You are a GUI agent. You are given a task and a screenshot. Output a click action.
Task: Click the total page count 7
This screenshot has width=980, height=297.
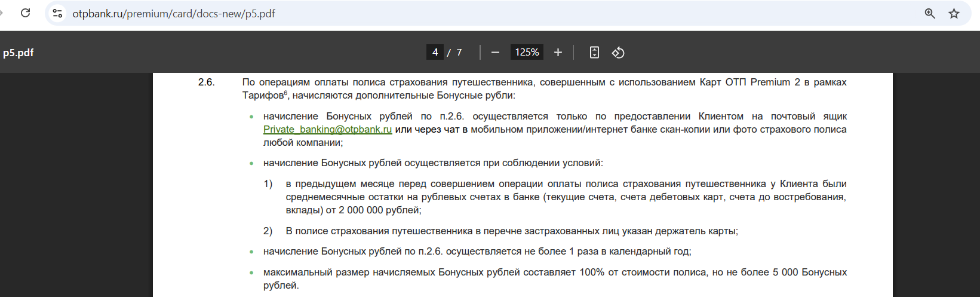(x=459, y=53)
